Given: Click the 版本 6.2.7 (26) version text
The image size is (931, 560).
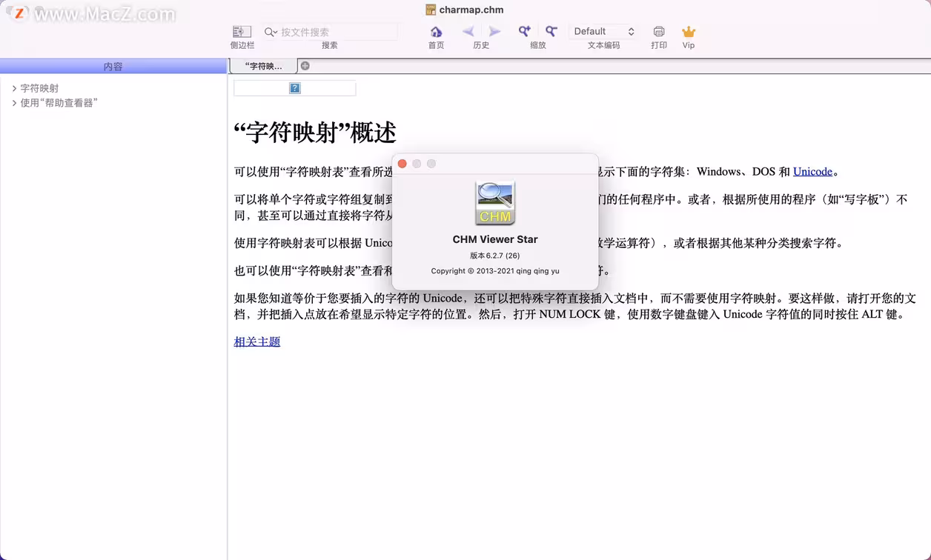Looking at the screenshot, I should (x=495, y=256).
